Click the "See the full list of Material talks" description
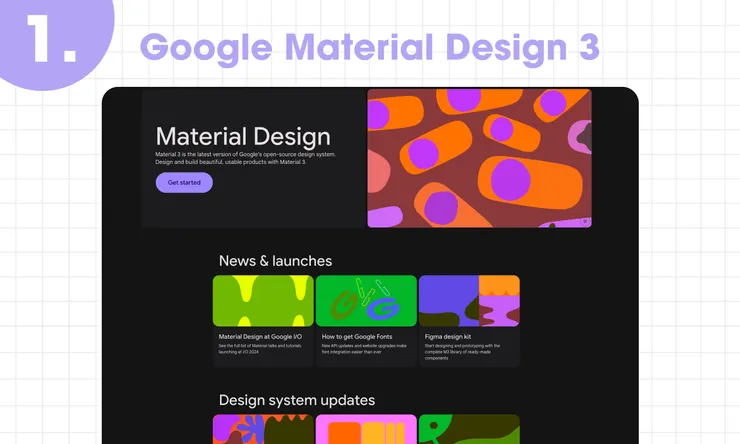The image size is (740, 444). click(x=260, y=349)
